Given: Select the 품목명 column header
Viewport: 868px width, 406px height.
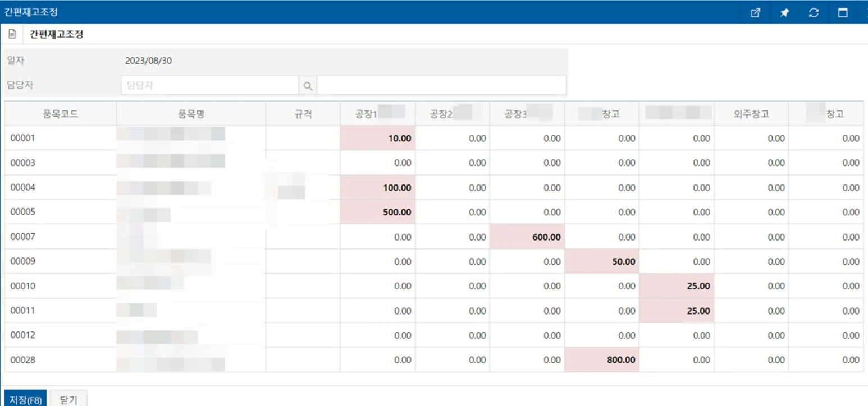Looking at the screenshot, I should 191,114.
